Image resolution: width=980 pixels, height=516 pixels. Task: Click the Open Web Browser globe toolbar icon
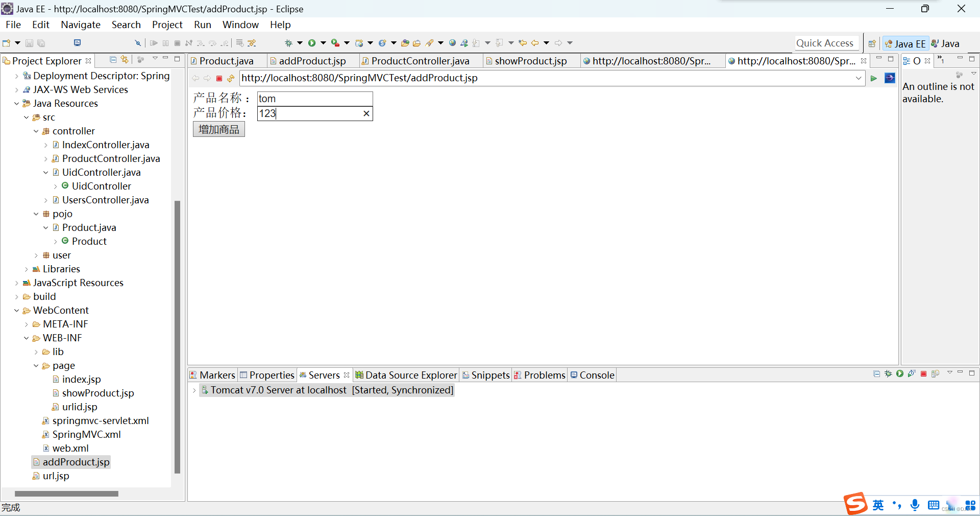click(452, 43)
